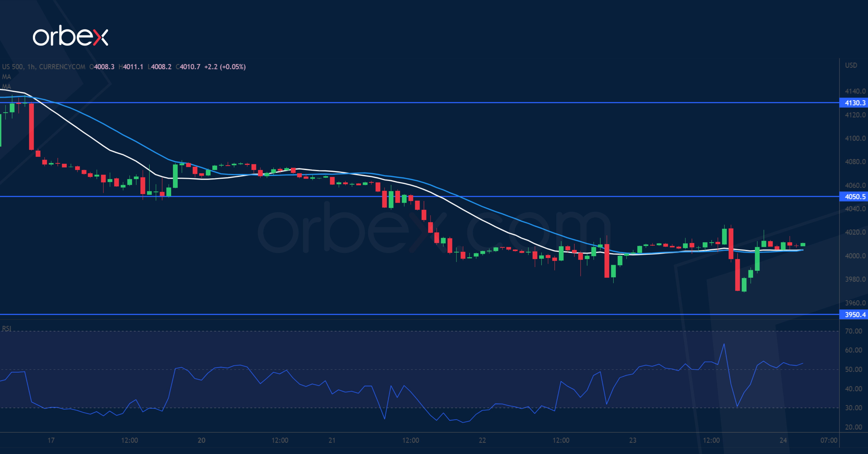Screen dimensions: 868x454
Task: Select the lower MA indicator label
Action: 6,86
